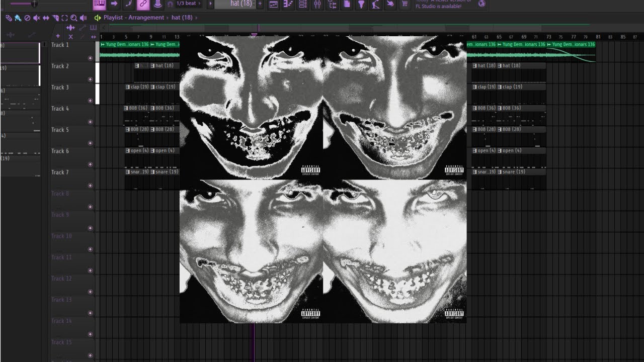The image size is (644, 362).
Task: Open the Piano roll icon
Action: click(x=288, y=4)
